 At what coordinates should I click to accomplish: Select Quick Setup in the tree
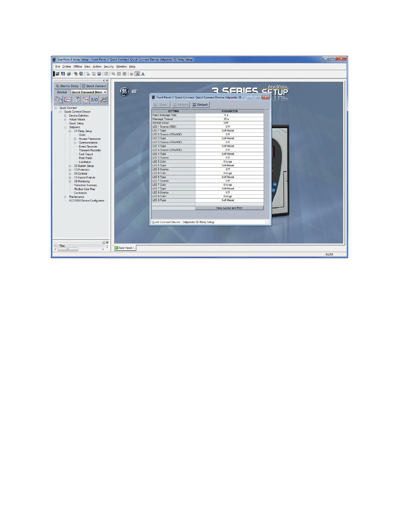pyautogui.click(x=76, y=123)
